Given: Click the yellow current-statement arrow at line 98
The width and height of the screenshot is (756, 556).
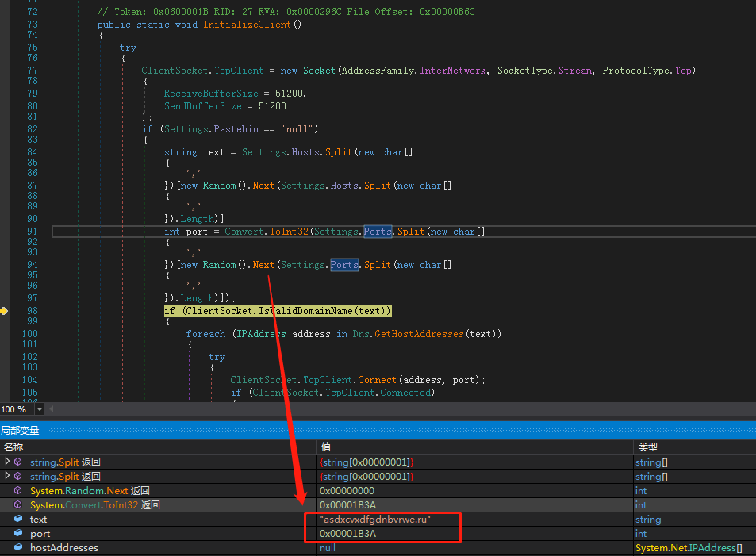Looking at the screenshot, I should click(4, 311).
